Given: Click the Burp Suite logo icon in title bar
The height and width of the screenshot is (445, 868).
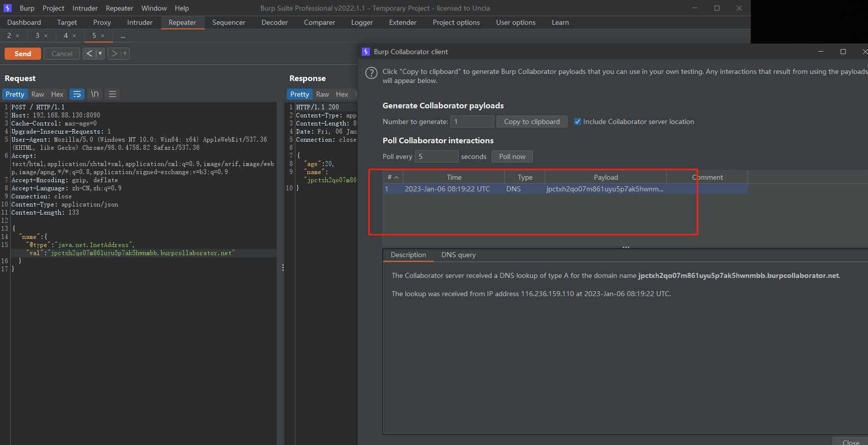Looking at the screenshot, I should click(x=8, y=8).
